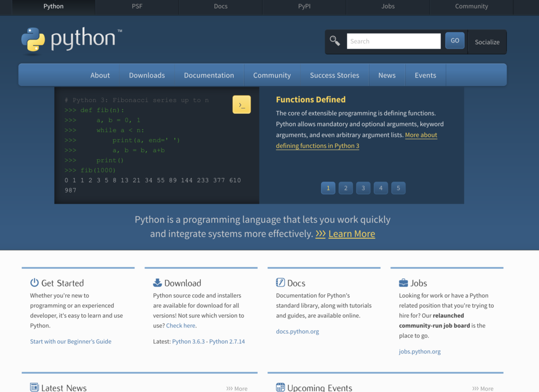Go to the PyPI top-bar tab
This screenshot has height=392, width=539.
[x=304, y=6]
